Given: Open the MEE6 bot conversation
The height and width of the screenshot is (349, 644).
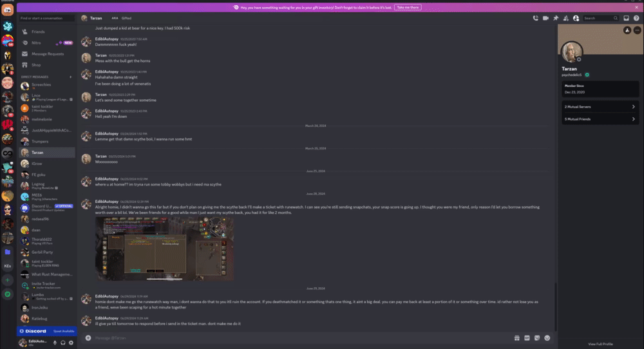Looking at the screenshot, I should (x=46, y=196).
